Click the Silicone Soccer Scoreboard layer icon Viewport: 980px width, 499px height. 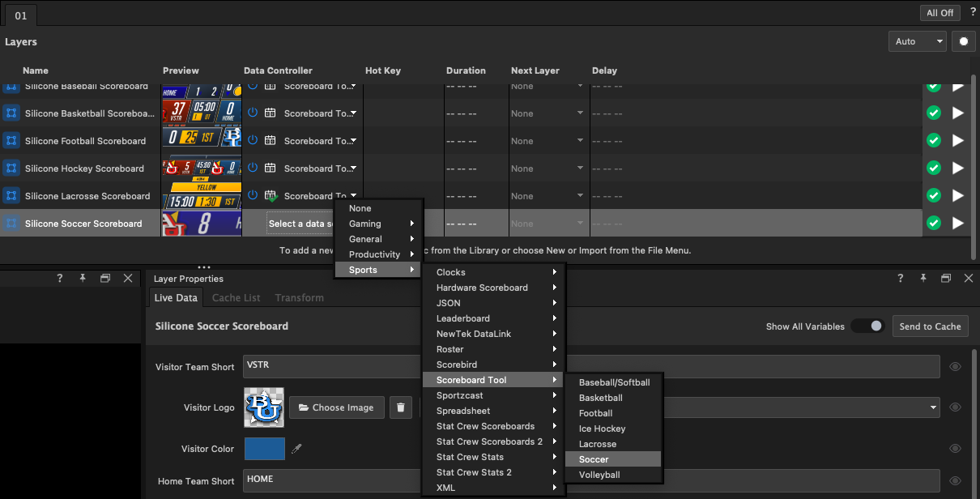click(x=11, y=224)
